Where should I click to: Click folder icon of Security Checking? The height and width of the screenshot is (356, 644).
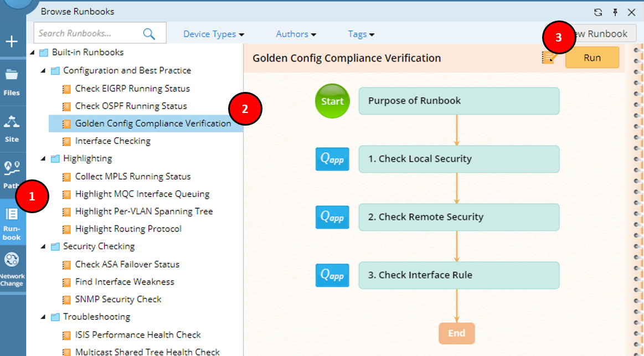click(x=55, y=247)
